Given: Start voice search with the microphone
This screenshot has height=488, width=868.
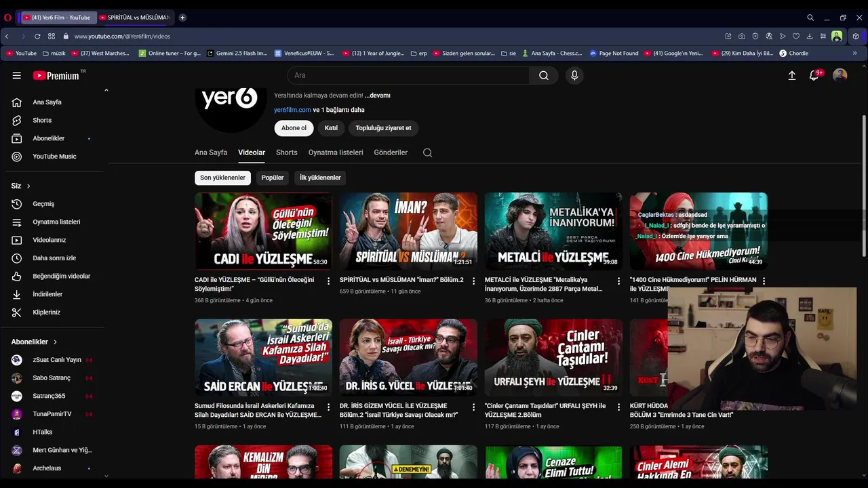Looking at the screenshot, I should pyautogui.click(x=574, y=75).
